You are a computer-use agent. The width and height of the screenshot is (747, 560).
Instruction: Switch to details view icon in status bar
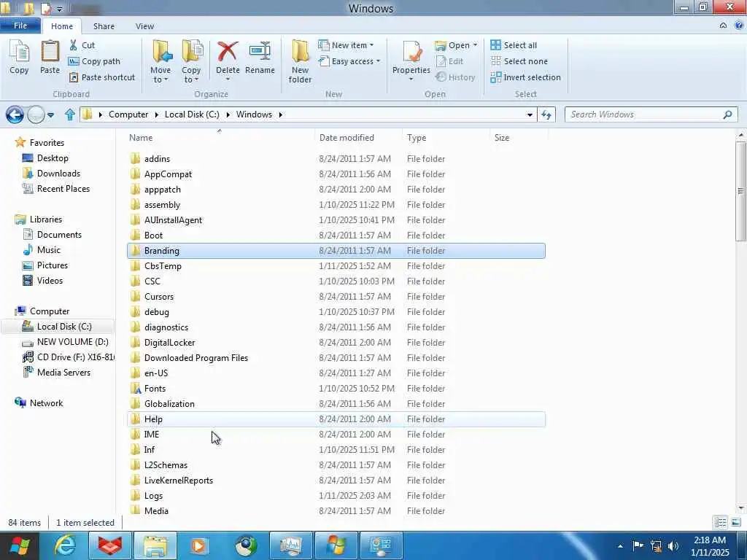720,522
